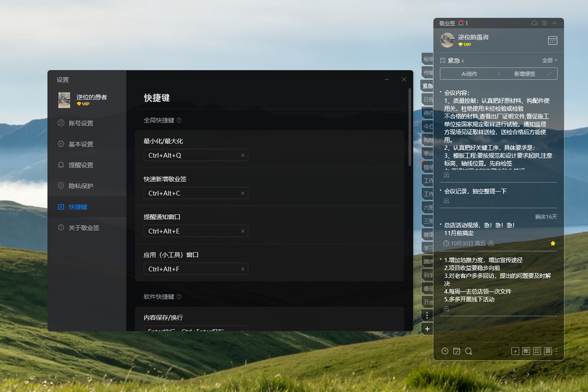
Task: Click the plus box icon in bottom toolbar
Action: coord(515,351)
